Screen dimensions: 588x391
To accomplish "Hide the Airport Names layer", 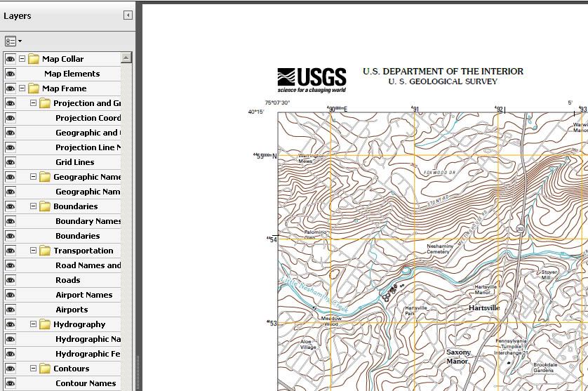I will [10, 295].
